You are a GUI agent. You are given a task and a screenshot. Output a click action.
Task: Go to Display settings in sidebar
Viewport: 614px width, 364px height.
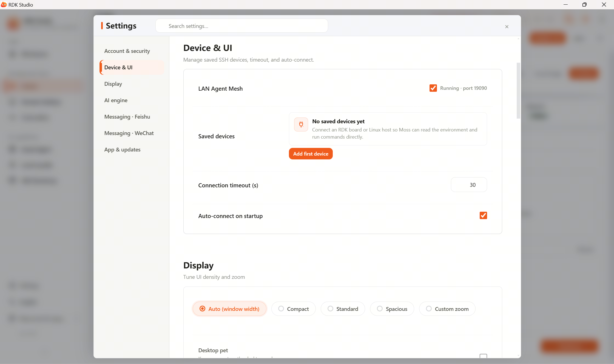click(132, 84)
